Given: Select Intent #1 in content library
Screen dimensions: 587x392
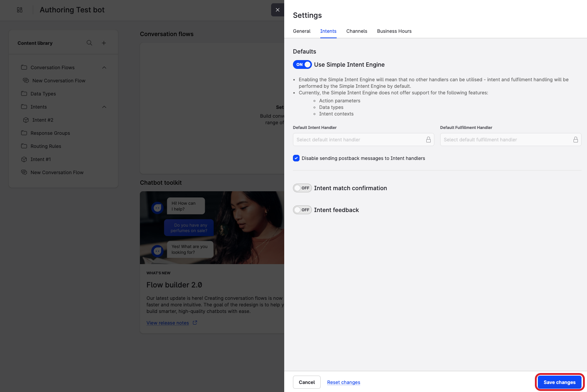Looking at the screenshot, I should 40,159.
